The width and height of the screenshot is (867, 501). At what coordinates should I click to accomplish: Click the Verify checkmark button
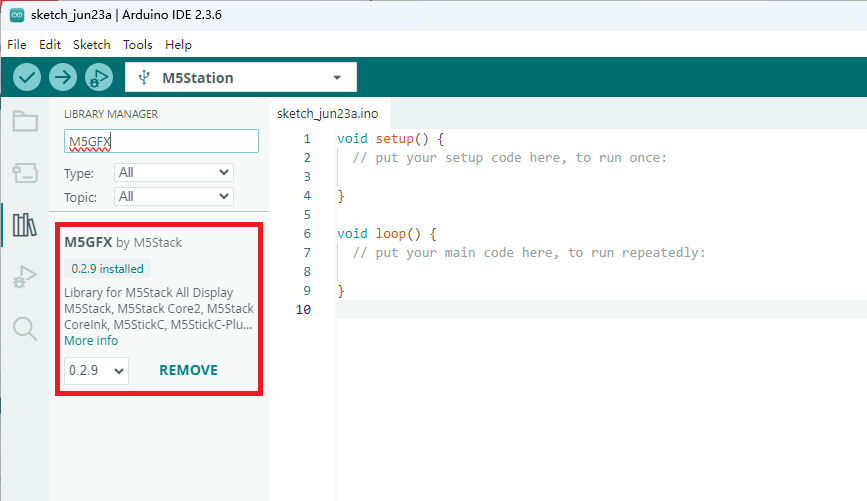tap(27, 77)
